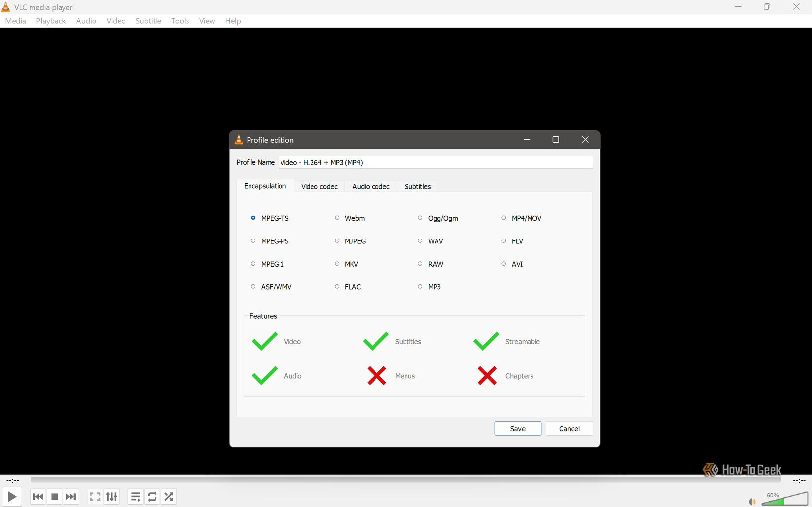Viewport: 812px width, 507px height.
Task: Open the View menu
Action: point(207,21)
